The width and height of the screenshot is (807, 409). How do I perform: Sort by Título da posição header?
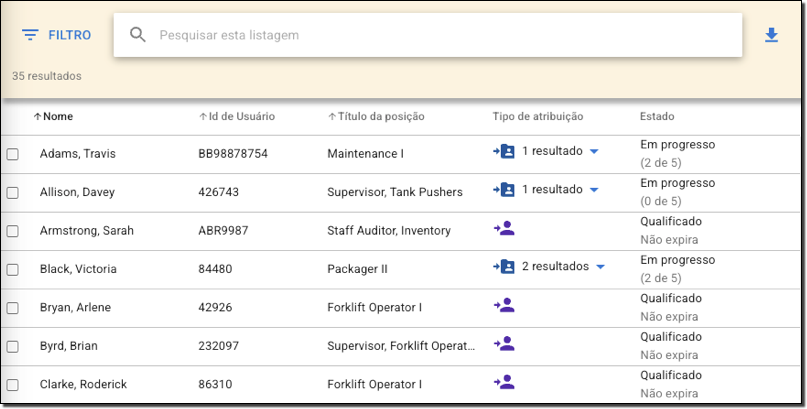click(377, 117)
